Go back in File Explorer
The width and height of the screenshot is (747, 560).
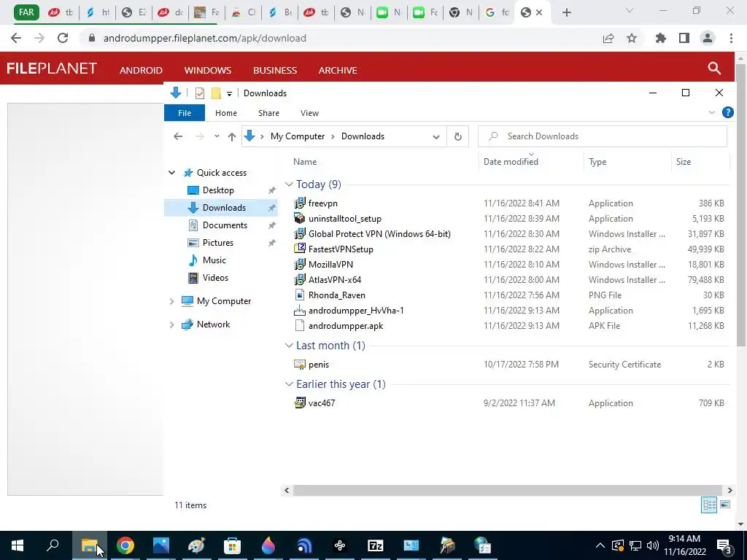point(178,136)
